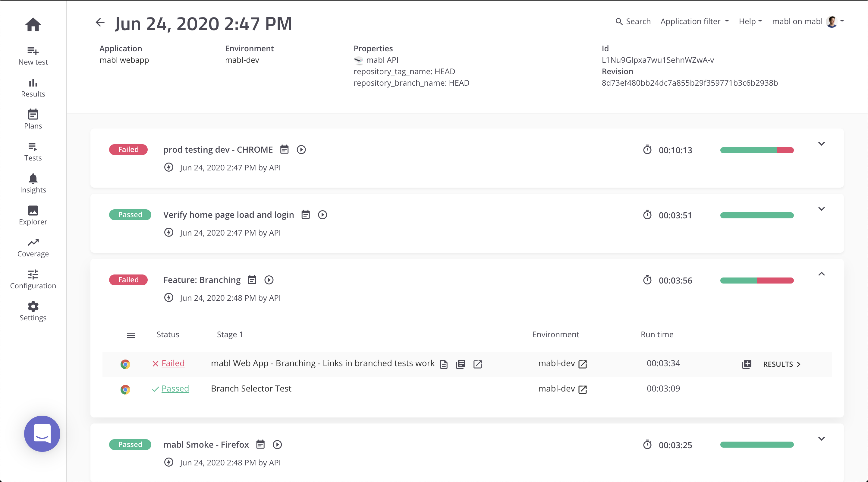This screenshot has height=482, width=868.
Task: Click add-to-collection icon beside RESULTS
Action: [x=747, y=364]
